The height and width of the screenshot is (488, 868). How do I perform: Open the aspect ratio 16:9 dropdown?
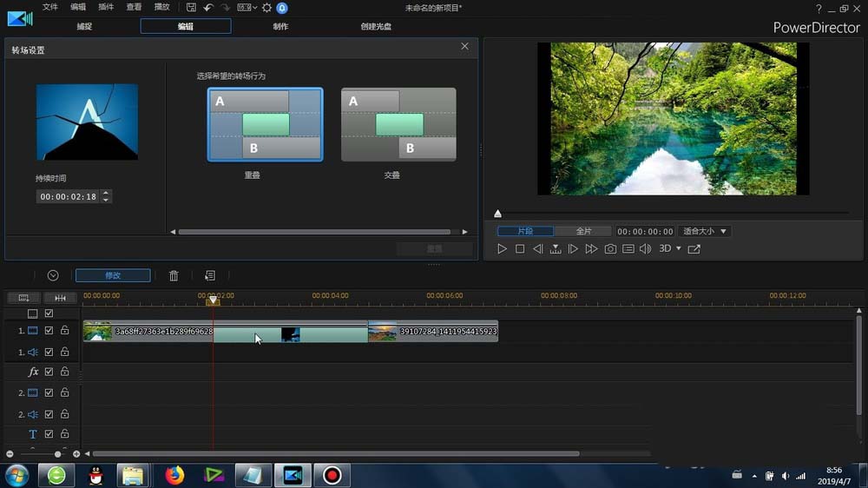point(247,8)
